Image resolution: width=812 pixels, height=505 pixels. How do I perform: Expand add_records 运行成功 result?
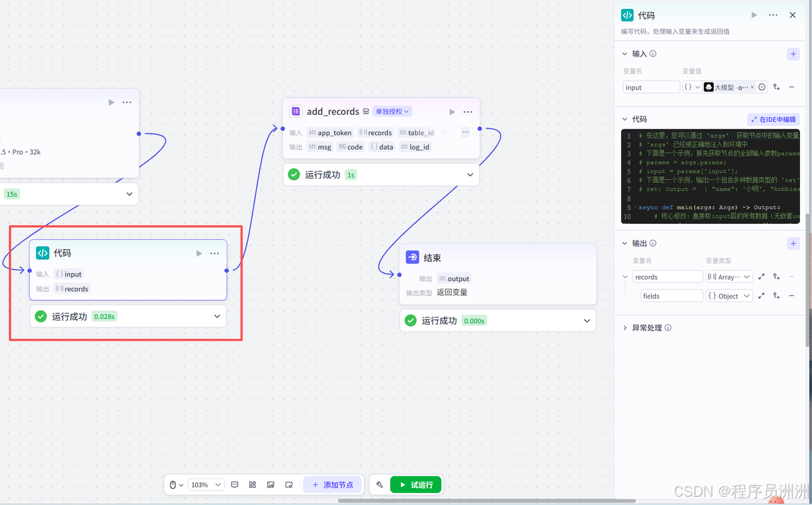(x=470, y=174)
